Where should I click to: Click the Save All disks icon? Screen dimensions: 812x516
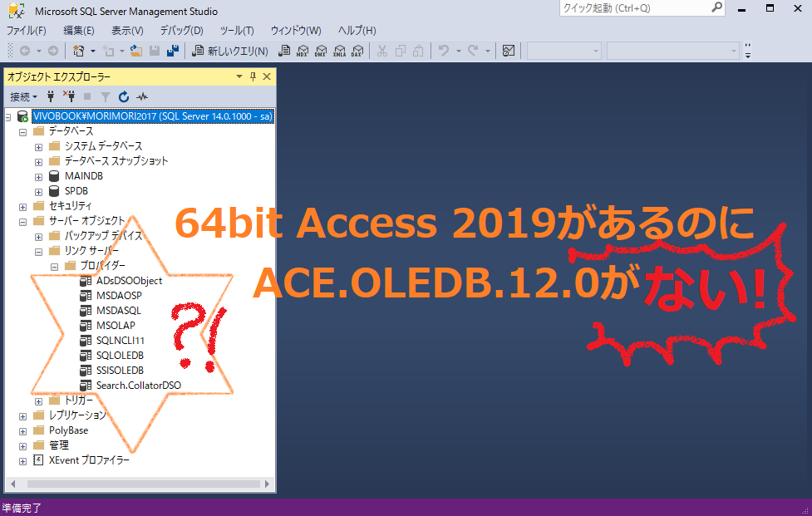[173, 51]
